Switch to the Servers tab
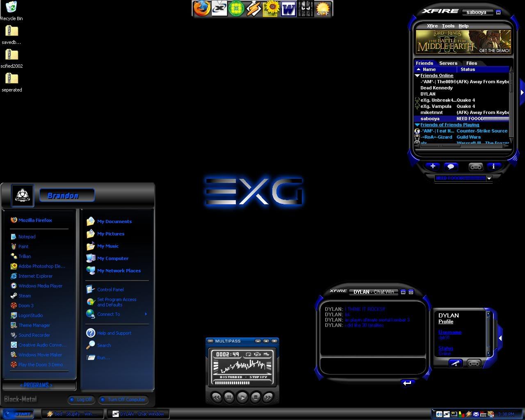The height and width of the screenshot is (420, 525). coord(448,63)
